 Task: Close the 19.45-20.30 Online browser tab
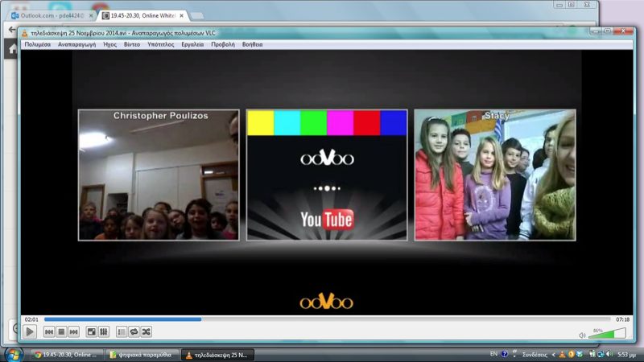point(181,15)
